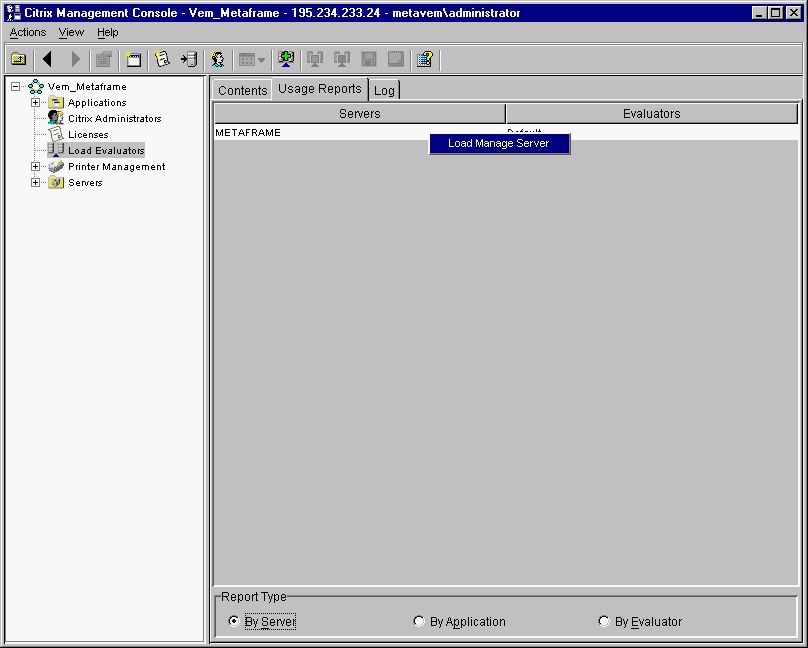This screenshot has height=648, width=808.
Task: Collapse the Vem_Metaframe tree node
Action: point(16,87)
